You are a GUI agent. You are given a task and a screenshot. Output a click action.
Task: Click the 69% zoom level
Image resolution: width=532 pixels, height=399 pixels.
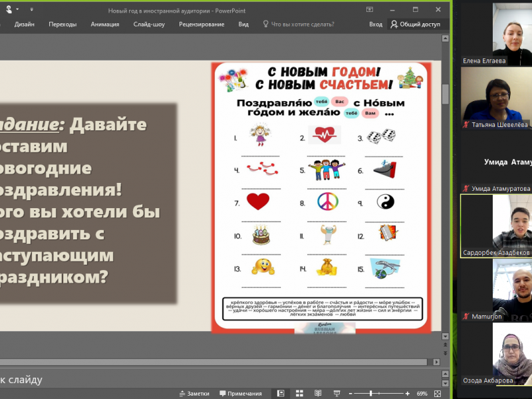coord(422,393)
